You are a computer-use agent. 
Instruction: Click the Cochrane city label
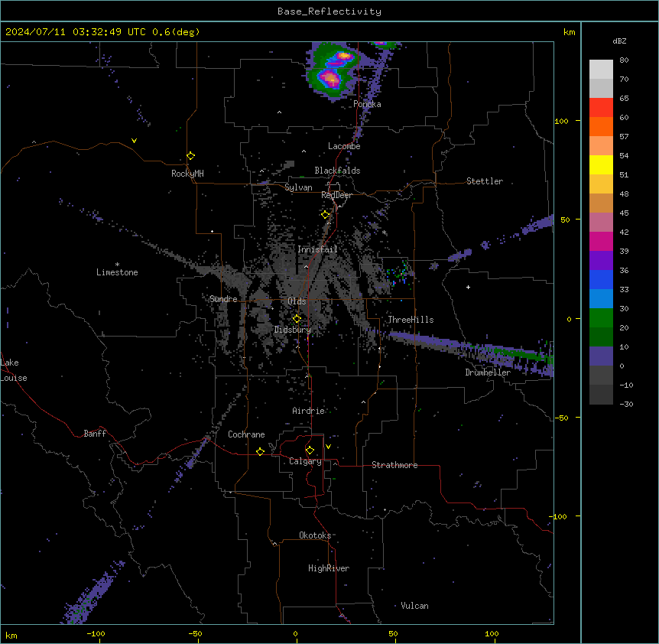point(246,434)
